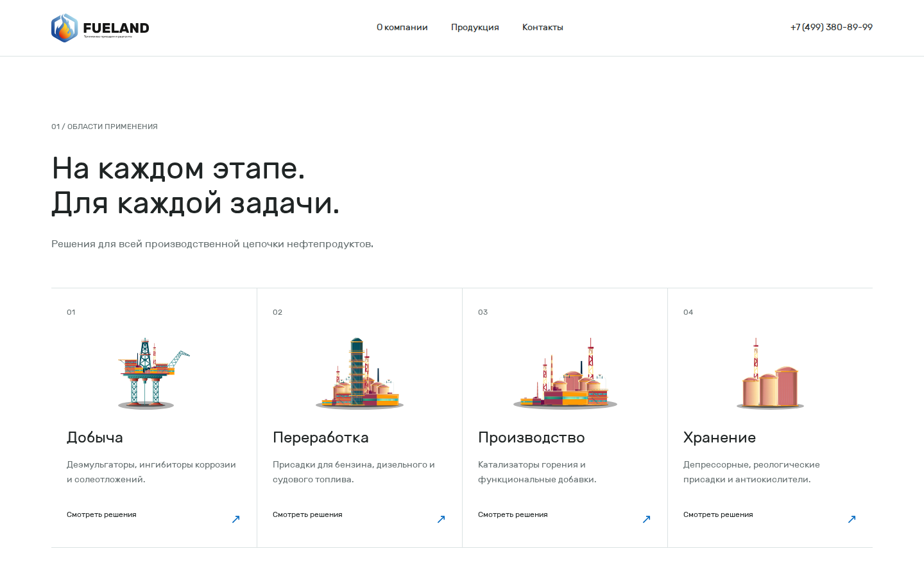The width and height of the screenshot is (924, 578).
Task: Select the Переработка card title
Action: coord(321,437)
